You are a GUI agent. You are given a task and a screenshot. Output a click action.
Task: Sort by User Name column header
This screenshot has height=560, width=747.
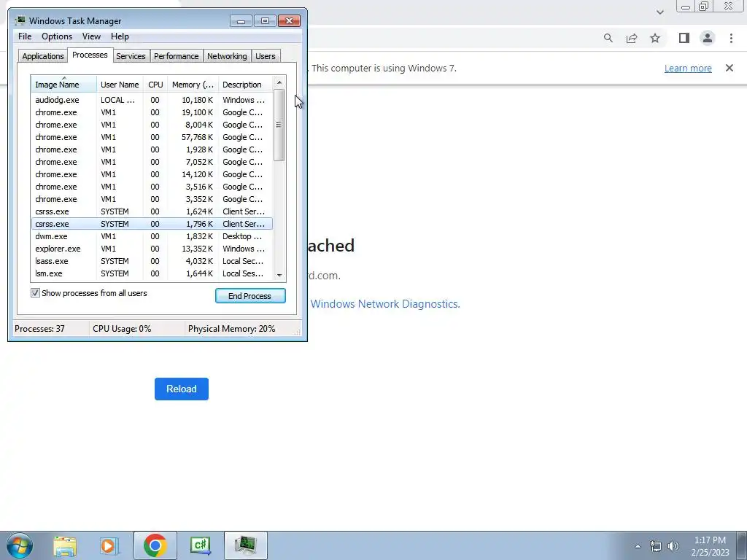pos(120,85)
